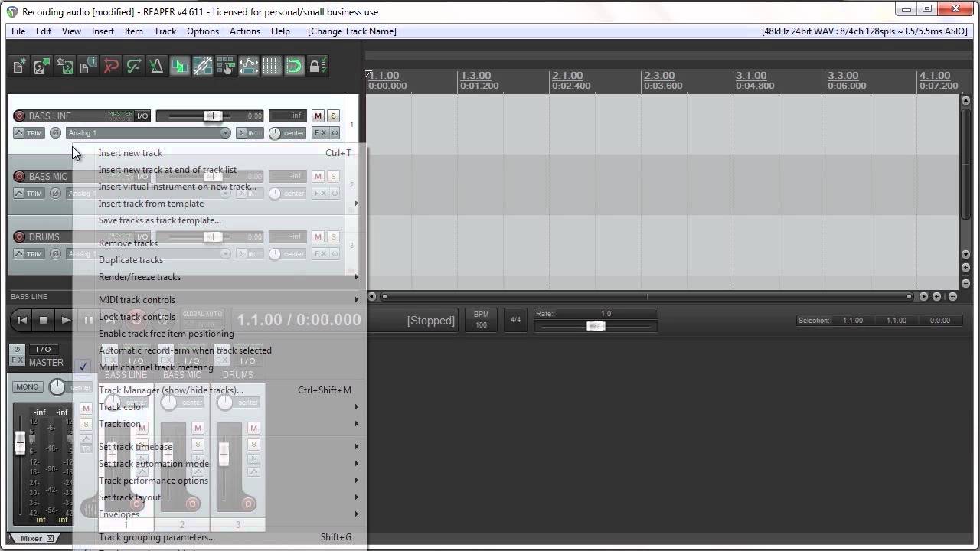Toggle the metronome toolbar icon
Viewport: 980px width, 551px height.
point(157,67)
